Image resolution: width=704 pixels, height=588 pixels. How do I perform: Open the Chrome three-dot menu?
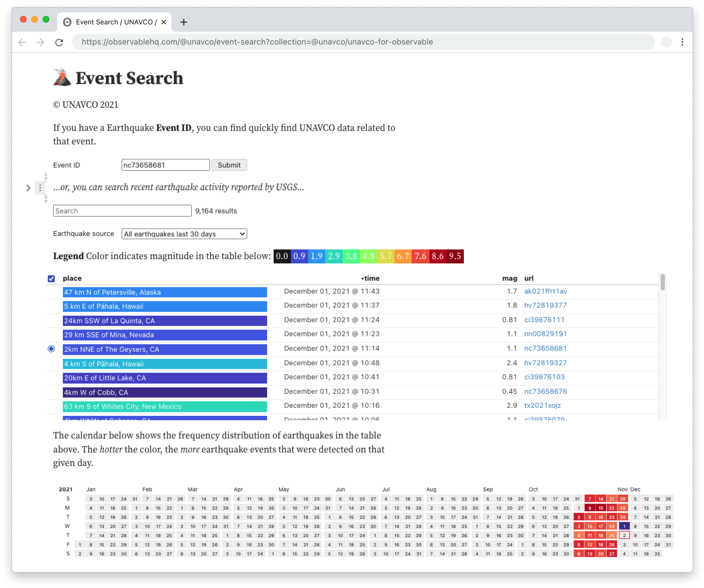pyautogui.click(x=682, y=42)
